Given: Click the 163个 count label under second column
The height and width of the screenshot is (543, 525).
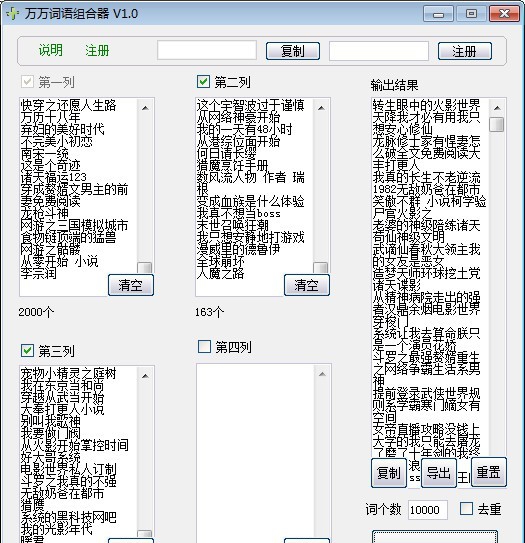Looking at the screenshot, I should [209, 312].
